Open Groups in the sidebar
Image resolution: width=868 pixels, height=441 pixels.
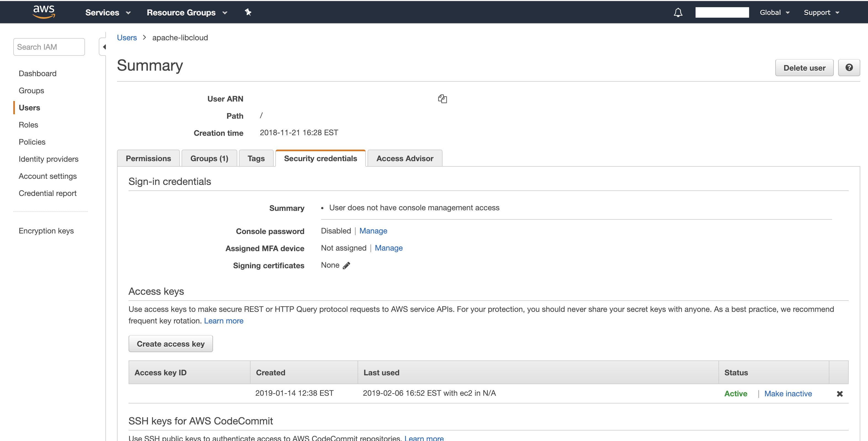[31, 91]
